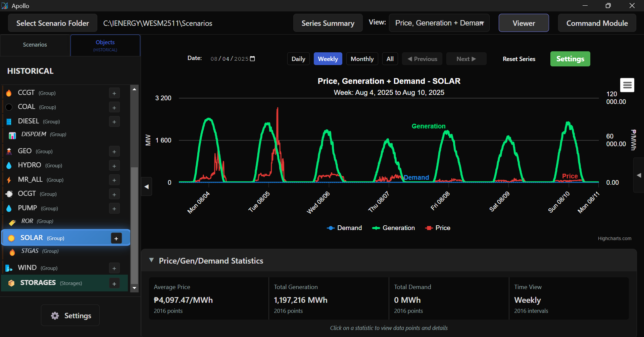Toggle the Demand series in chart legend

tap(344, 228)
